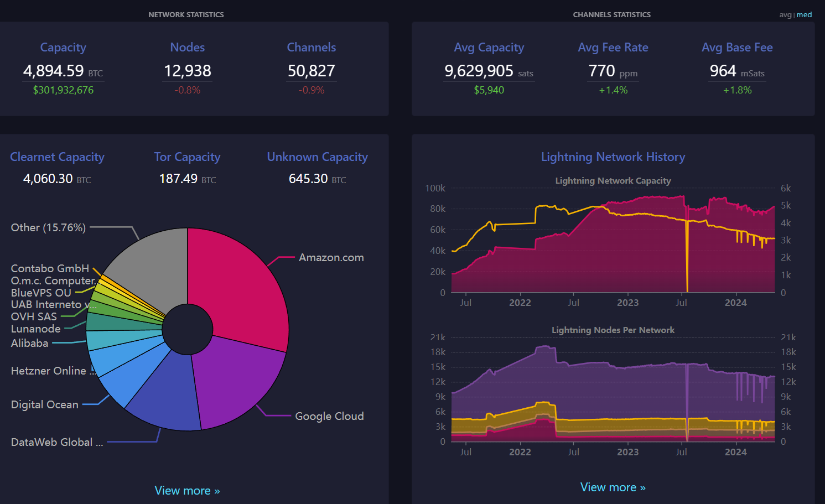Click the Unknown value 645.30 BTC
This screenshot has height=504, width=825.
pyautogui.click(x=318, y=179)
